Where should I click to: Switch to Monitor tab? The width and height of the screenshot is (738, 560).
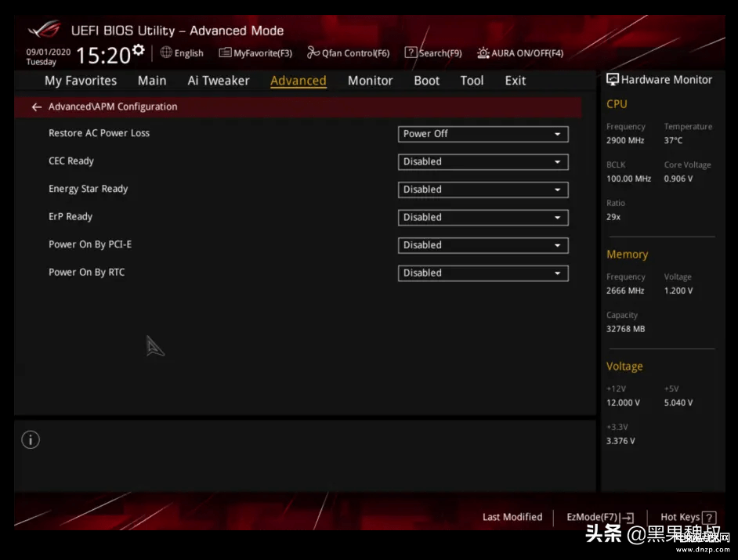pos(370,81)
